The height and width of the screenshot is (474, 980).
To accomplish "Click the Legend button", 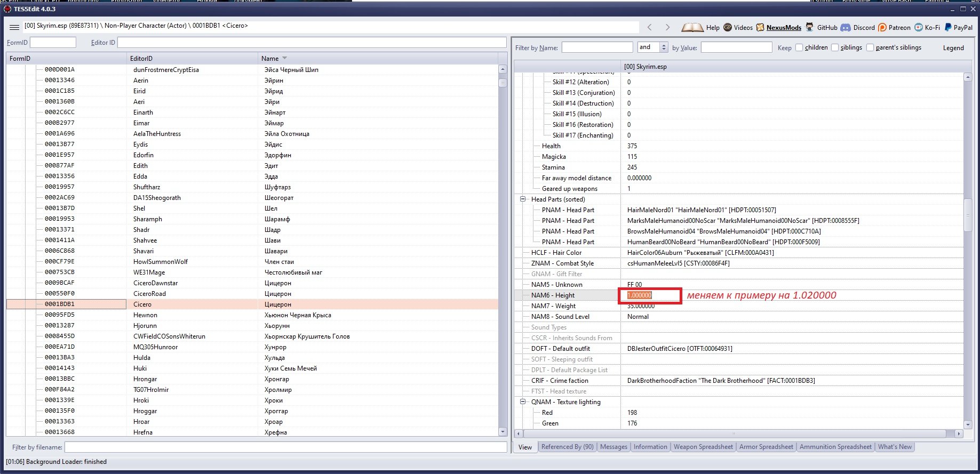I will point(953,47).
